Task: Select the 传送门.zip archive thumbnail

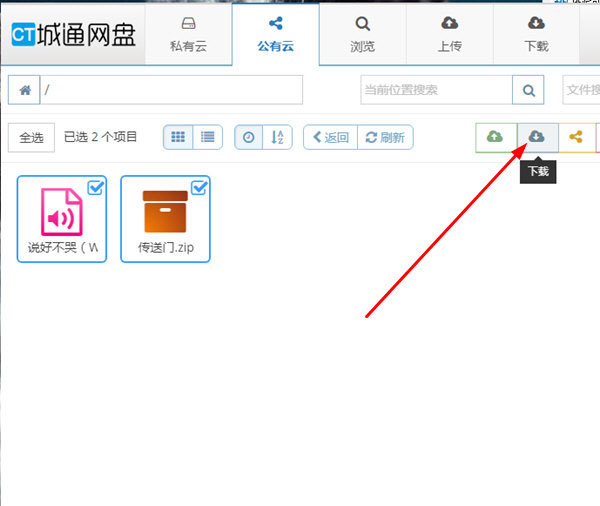Action: click(165, 212)
